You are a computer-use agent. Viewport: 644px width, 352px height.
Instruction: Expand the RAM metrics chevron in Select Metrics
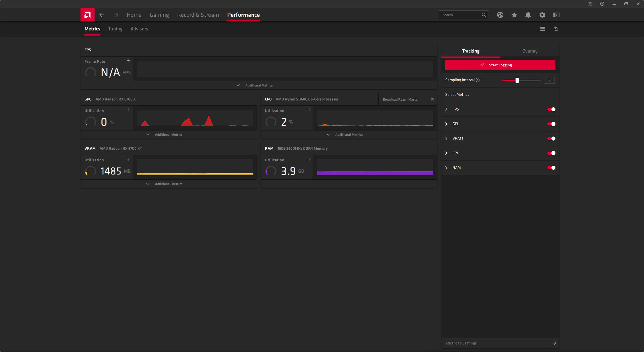coord(447,168)
